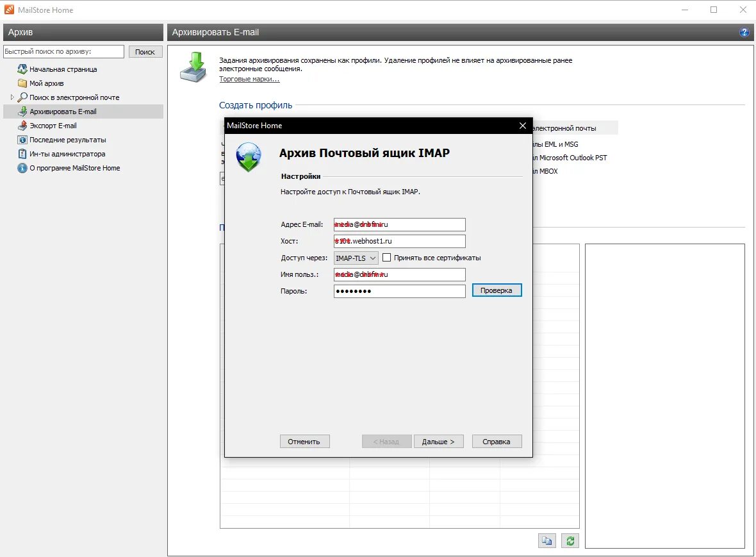This screenshot has width=756, height=557.
Task: Click the MailStore Home logo in the title bar
Action: tap(9, 10)
